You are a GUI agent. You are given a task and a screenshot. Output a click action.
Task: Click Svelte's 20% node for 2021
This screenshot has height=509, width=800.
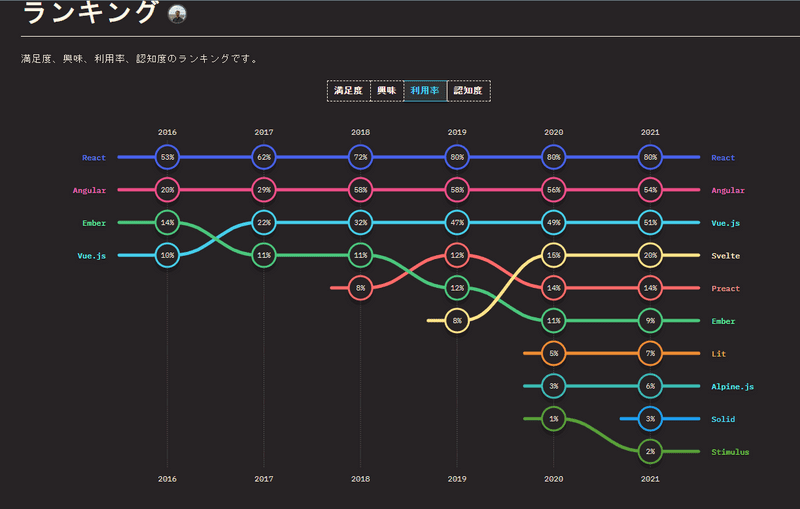pos(650,255)
